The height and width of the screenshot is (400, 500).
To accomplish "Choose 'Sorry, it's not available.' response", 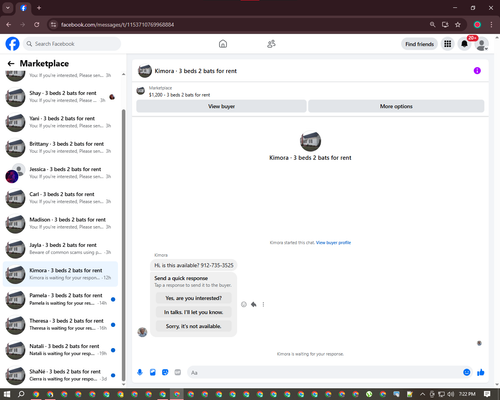I will point(193,326).
